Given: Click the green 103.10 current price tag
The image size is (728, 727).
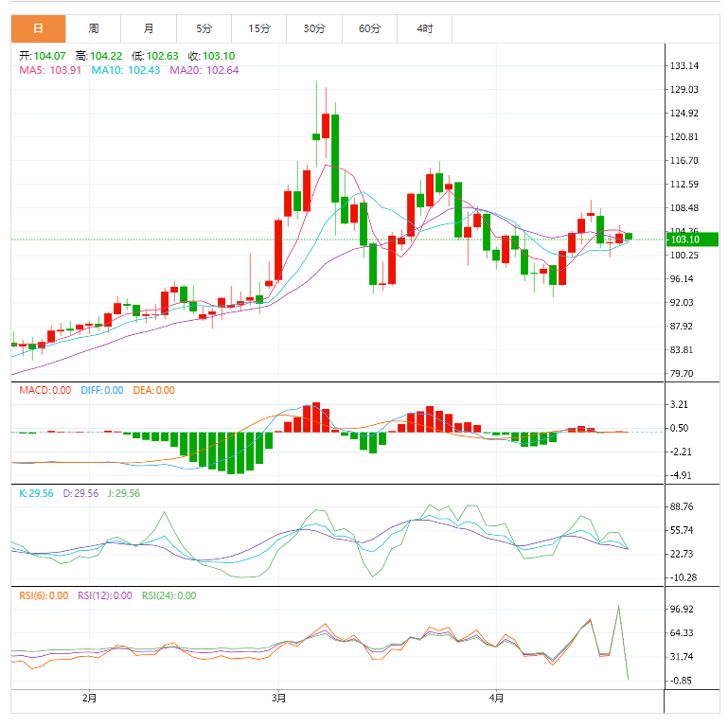Looking at the screenshot, I should coord(692,239).
